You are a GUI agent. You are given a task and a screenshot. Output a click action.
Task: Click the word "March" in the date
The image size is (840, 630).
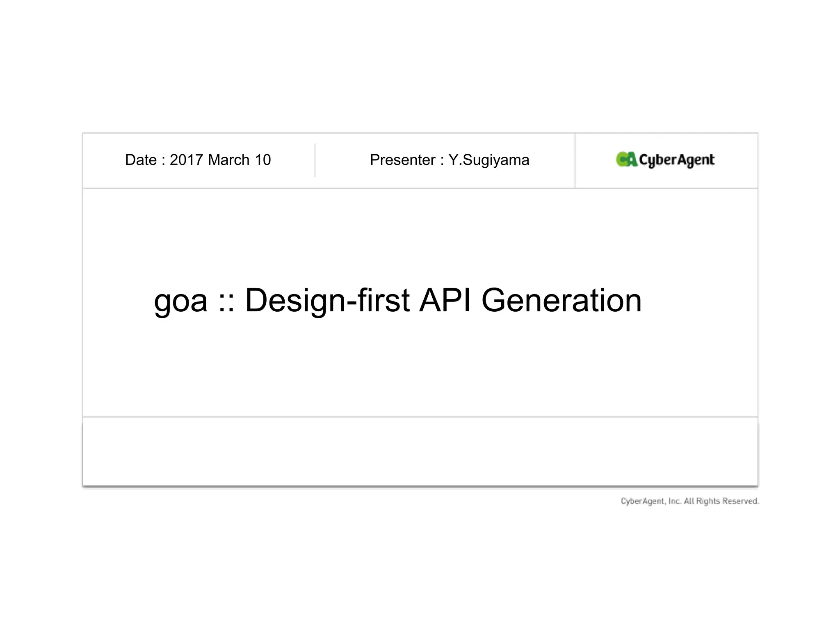228,160
